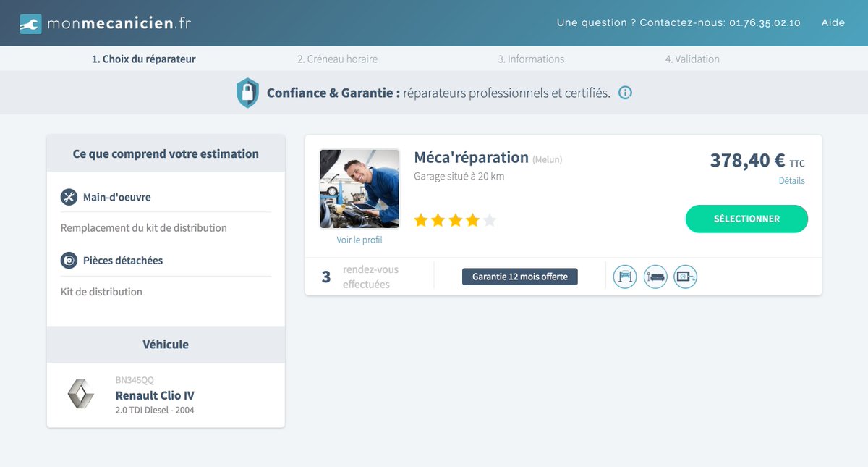Click the first yellow rating star

421,220
